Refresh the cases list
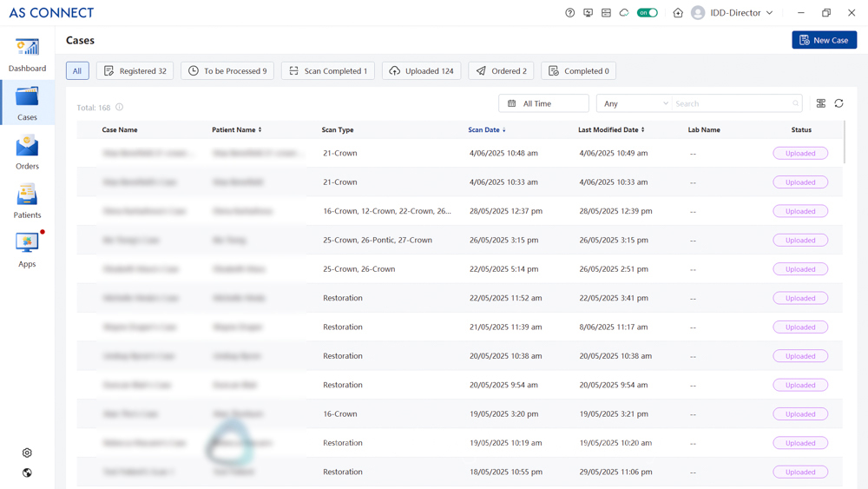868x489 pixels. (838, 103)
